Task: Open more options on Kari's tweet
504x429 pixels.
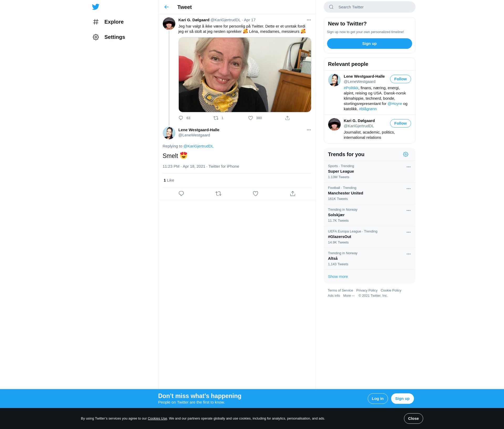Action: pos(309,20)
